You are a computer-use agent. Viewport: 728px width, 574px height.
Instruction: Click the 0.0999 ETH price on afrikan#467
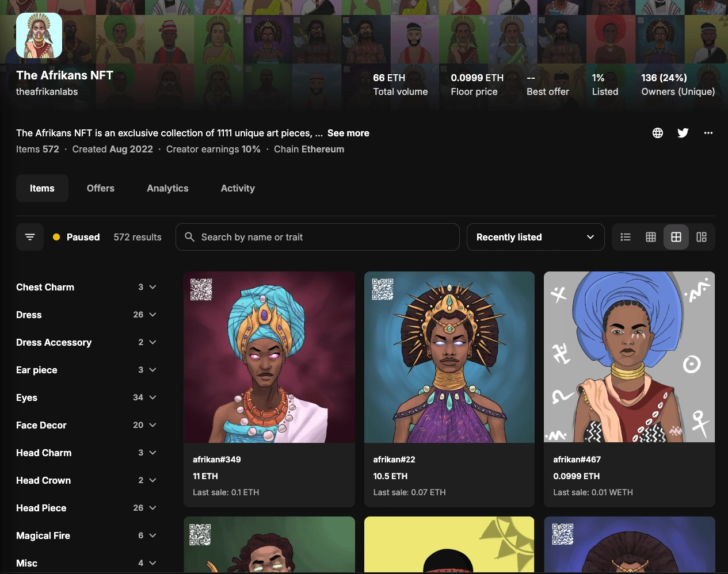point(577,476)
